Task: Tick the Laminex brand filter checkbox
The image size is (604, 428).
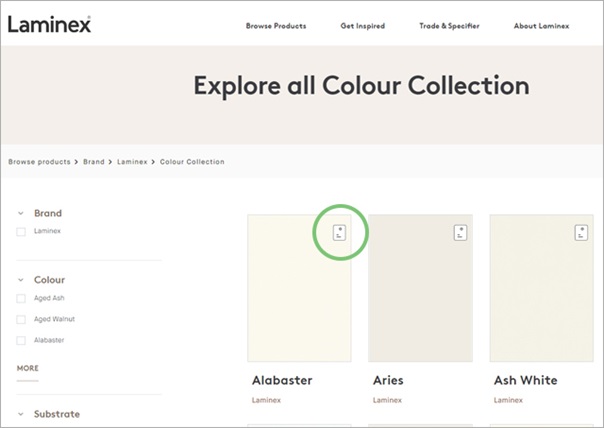Action: coord(21,231)
